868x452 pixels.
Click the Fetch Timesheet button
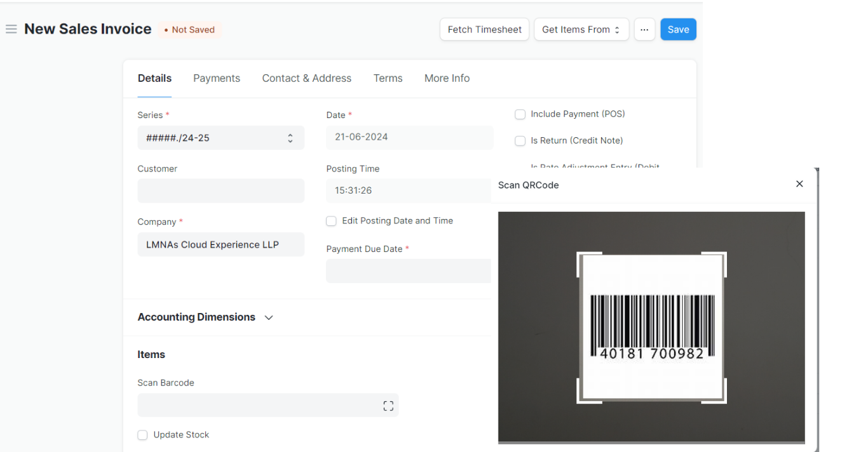[484, 29]
